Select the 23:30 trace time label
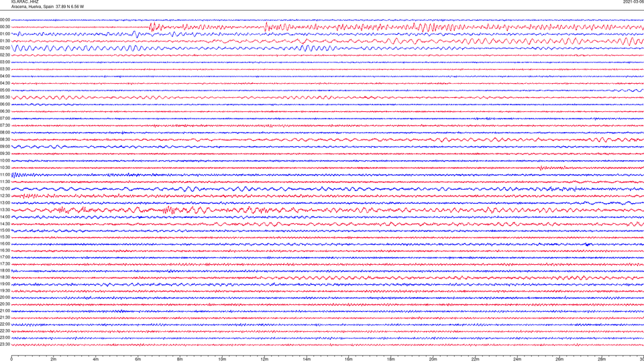This screenshot has width=644, height=362. click(5, 344)
